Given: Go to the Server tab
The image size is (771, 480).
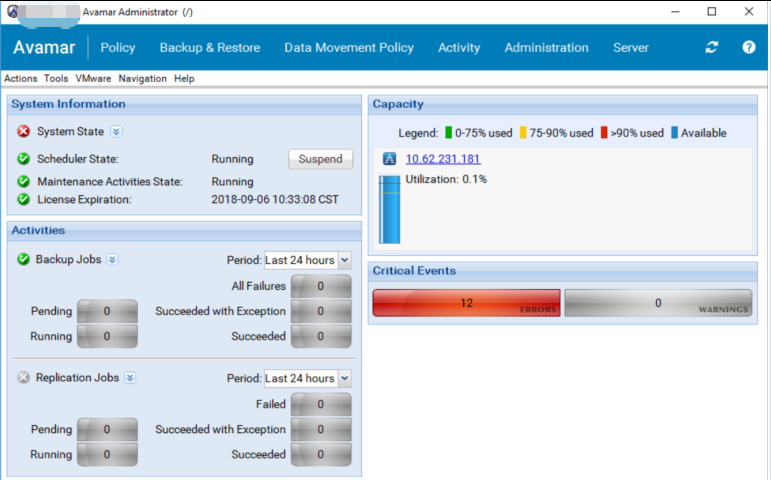Looking at the screenshot, I should click(x=631, y=48).
